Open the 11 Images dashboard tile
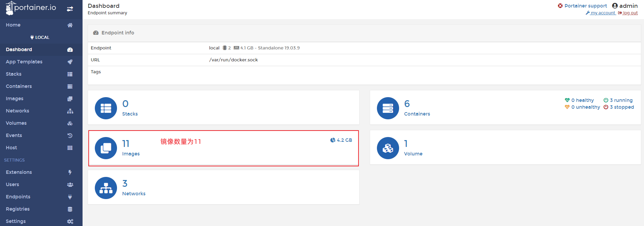This screenshot has width=644, height=226. 223,148
